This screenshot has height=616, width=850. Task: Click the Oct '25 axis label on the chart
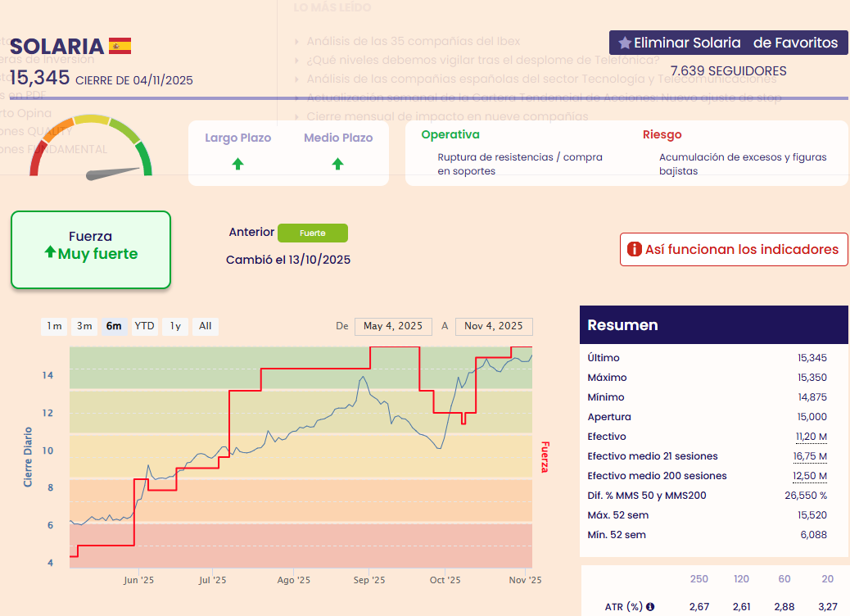point(445,580)
